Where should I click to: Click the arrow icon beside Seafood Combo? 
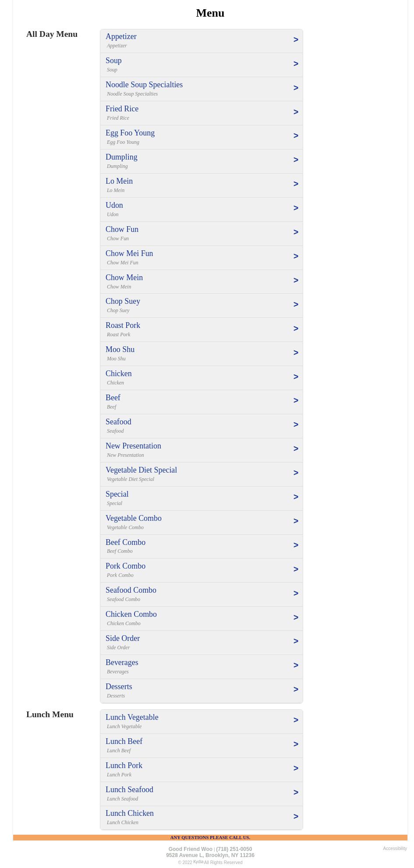[x=296, y=594]
